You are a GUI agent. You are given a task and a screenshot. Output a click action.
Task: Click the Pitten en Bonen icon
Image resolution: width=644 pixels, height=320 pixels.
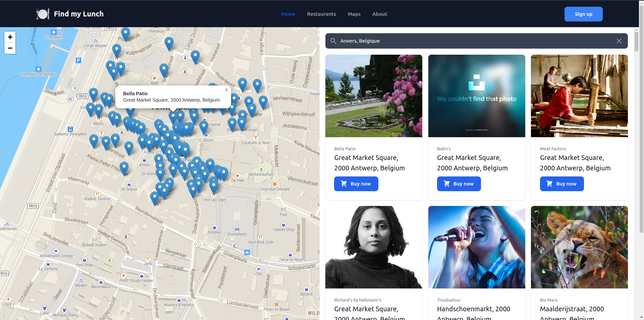coord(276,305)
